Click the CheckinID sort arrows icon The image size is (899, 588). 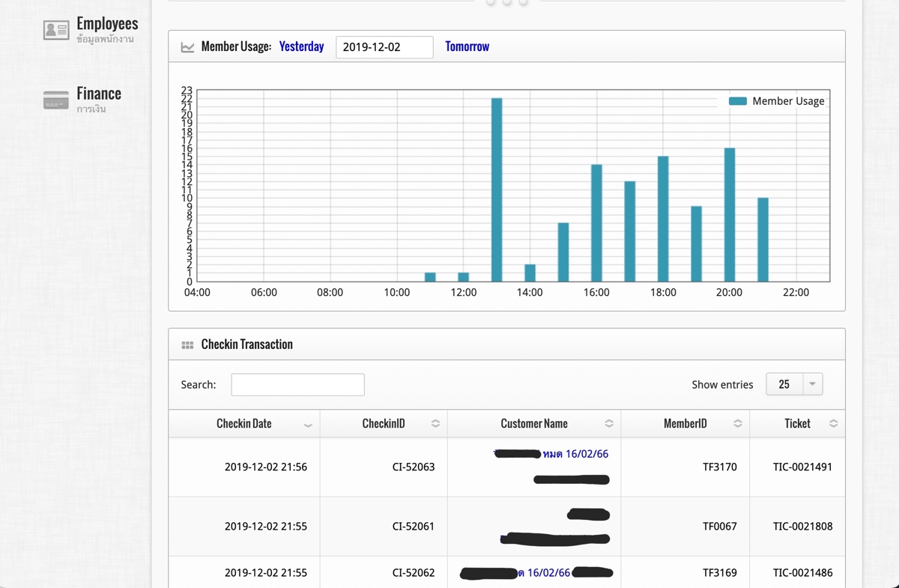click(x=435, y=424)
